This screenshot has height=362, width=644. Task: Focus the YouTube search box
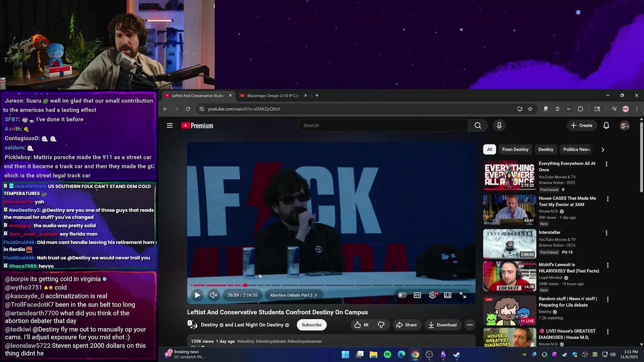(x=384, y=126)
